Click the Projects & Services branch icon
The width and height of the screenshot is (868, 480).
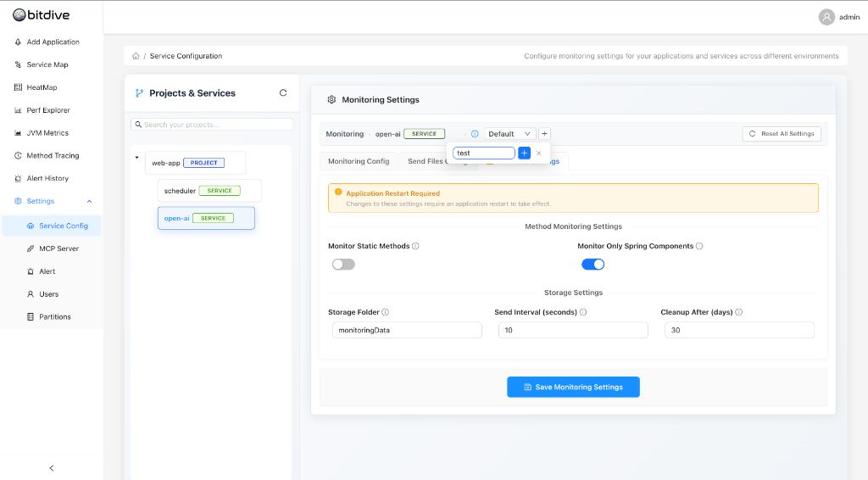tap(139, 93)
